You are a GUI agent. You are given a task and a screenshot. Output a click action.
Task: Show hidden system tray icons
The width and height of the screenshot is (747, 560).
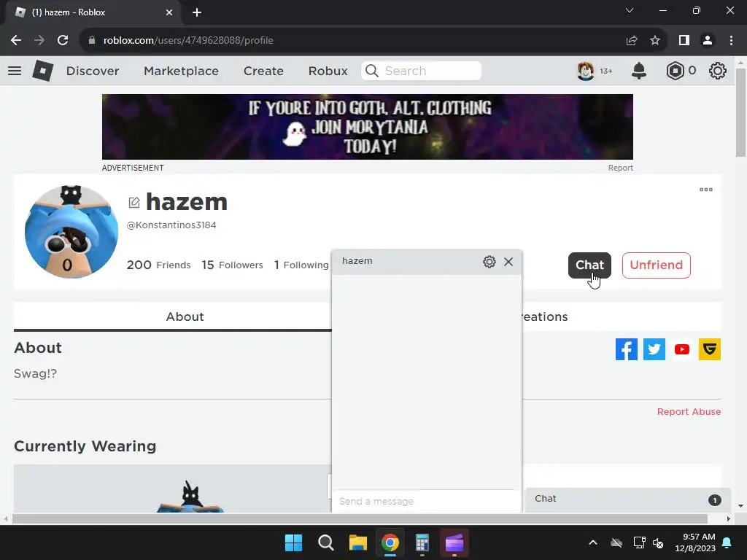click(592, 542)
